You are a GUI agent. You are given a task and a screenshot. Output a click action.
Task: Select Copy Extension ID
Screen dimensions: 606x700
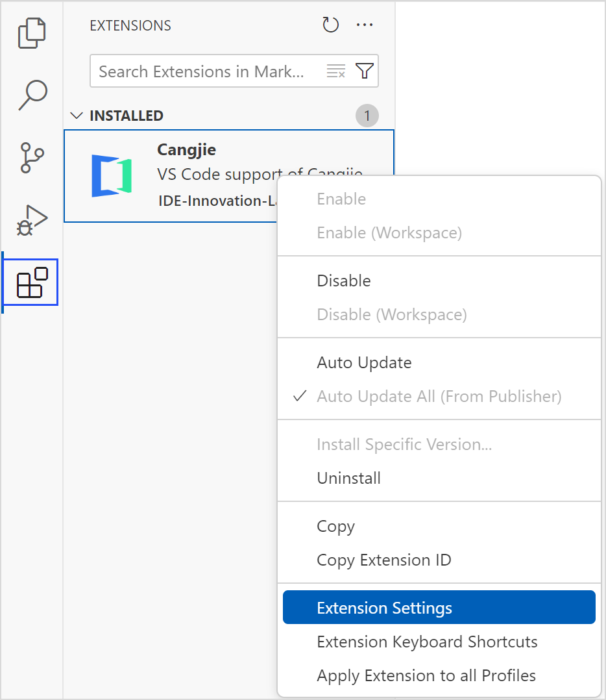(383, 560)
